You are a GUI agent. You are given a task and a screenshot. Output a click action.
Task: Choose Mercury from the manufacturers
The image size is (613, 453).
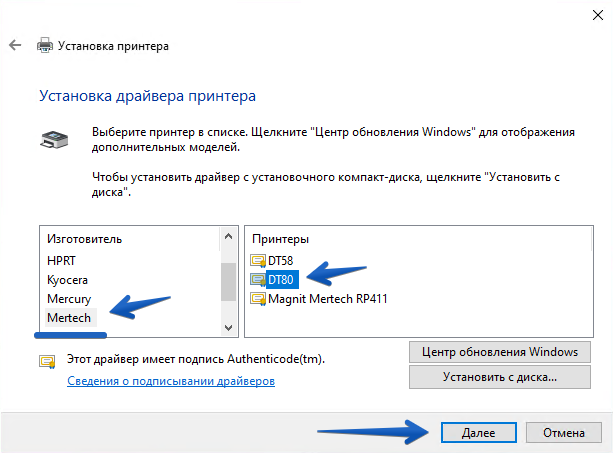(69, 299)
